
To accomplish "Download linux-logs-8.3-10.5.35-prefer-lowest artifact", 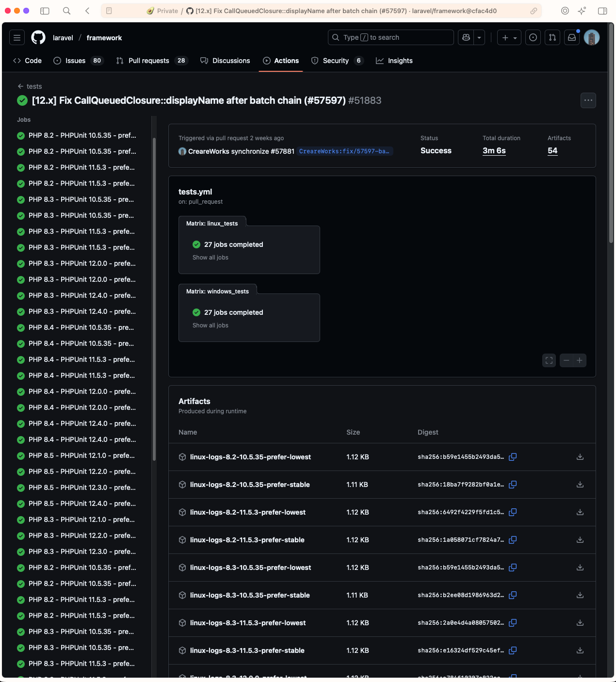I will [580, 568].
